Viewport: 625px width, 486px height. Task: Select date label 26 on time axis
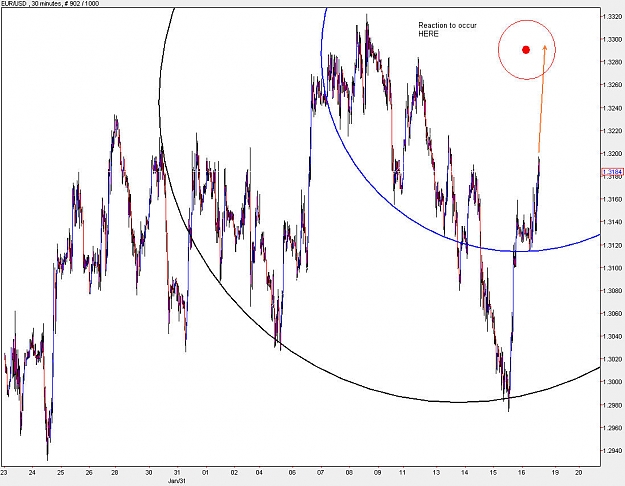(x=89, y=473)
